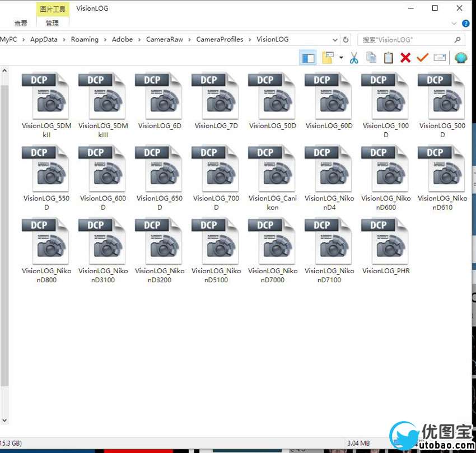Expand the breadcrumb arrow after Roaming

(x=105, y=40)
